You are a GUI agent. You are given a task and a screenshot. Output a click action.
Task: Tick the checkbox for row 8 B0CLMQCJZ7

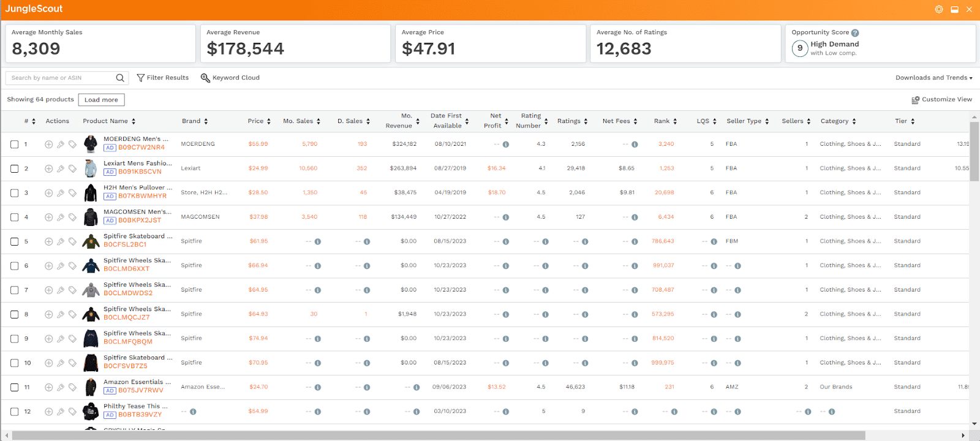point(14,314)
